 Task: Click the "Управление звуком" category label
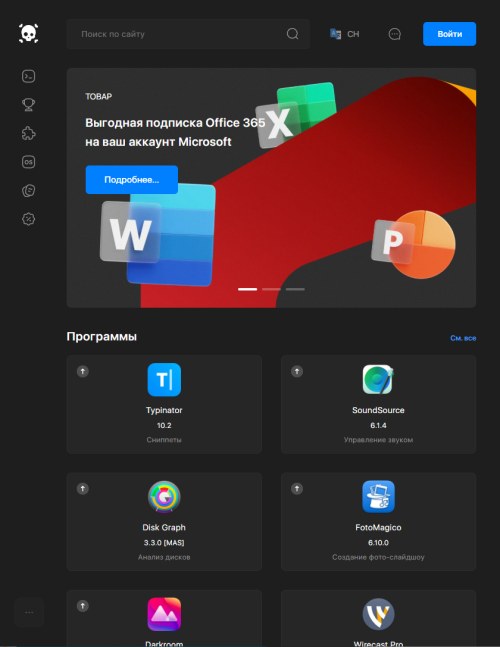tap(378, 440)
